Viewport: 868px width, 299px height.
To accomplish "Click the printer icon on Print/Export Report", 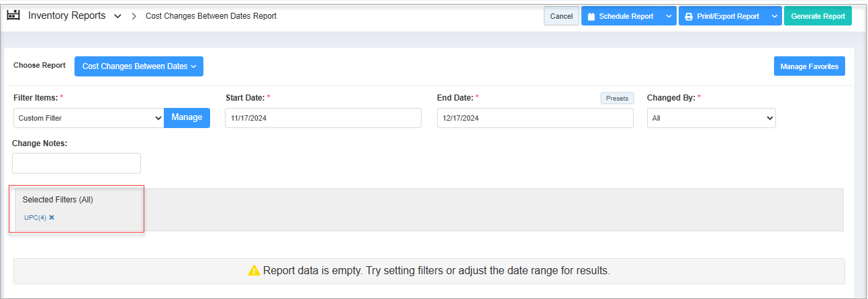I will pos(689,17).
